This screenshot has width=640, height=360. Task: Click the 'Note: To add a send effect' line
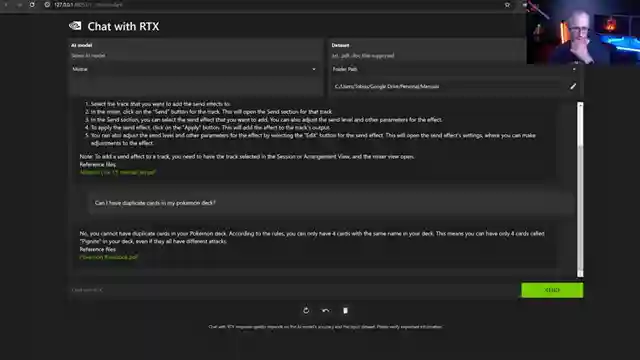[x=247, y=157]
